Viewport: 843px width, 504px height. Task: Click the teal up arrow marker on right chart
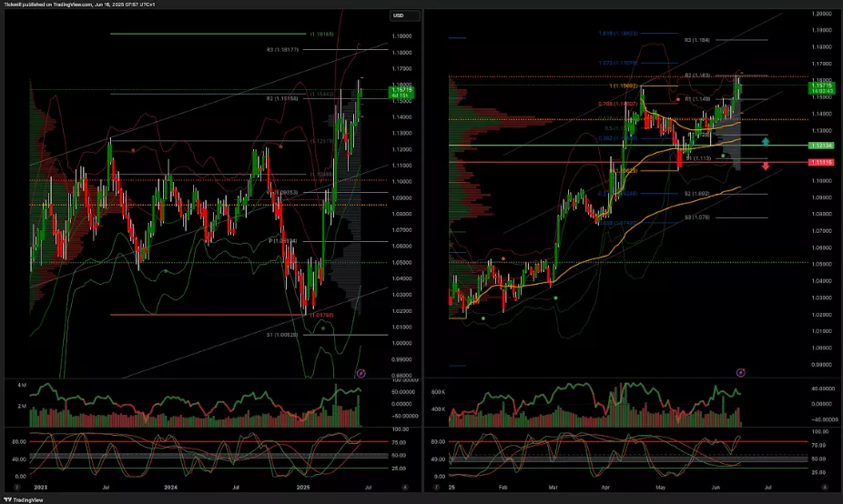(766, 142)
